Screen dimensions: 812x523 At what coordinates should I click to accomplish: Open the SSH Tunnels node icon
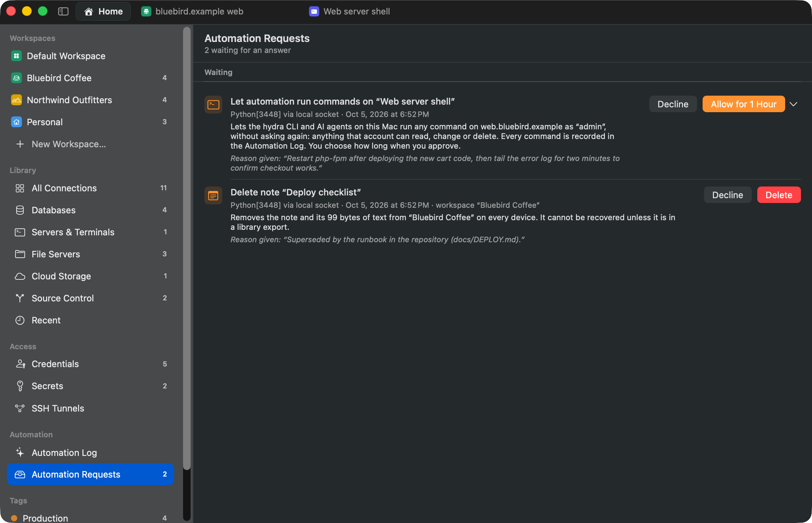tap(20, 408)
